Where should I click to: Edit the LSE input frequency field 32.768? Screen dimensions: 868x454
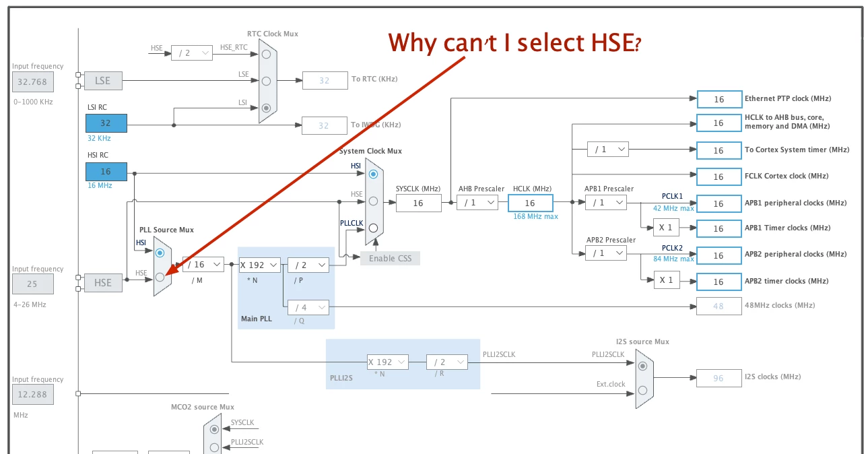[32, 82]
